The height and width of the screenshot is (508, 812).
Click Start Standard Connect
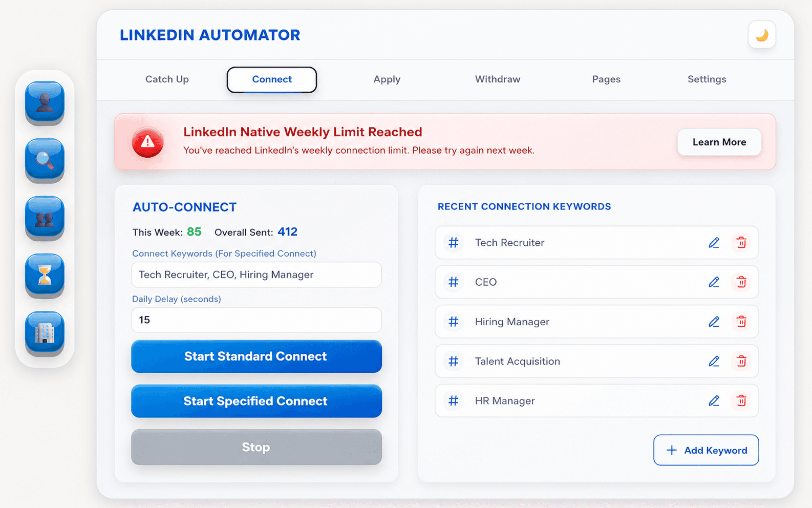click(257, 356)
